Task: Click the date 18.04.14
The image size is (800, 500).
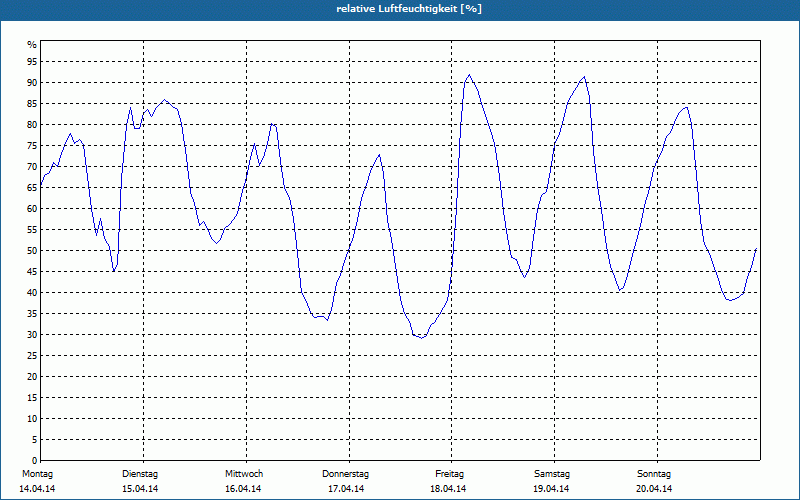Action: pos(448,489)
